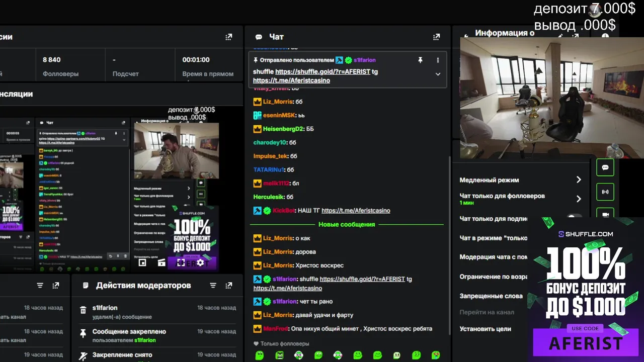Open Ограничение по возрасту setting
The height and width of the screenshot is (362, 644).
point(493,277)
